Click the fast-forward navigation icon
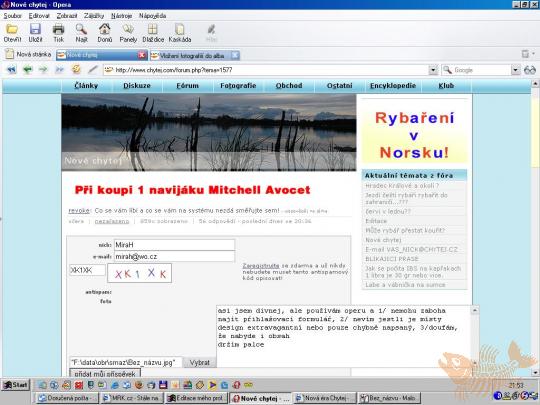This screenshot has height=405, width=540. coord(59,70)
